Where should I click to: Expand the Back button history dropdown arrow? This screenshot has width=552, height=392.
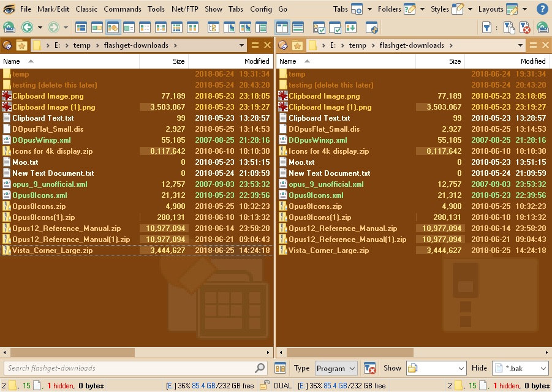pos(40,28)
